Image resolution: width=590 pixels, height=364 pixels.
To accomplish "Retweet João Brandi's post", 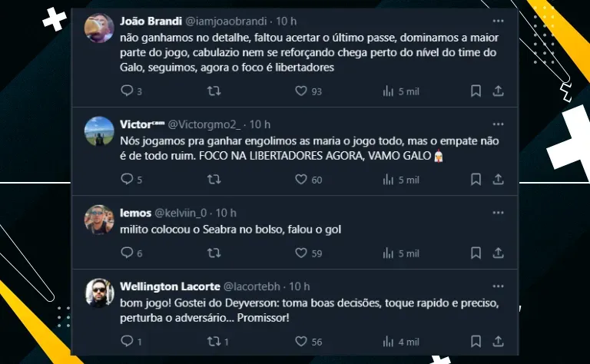I will 214,91.
